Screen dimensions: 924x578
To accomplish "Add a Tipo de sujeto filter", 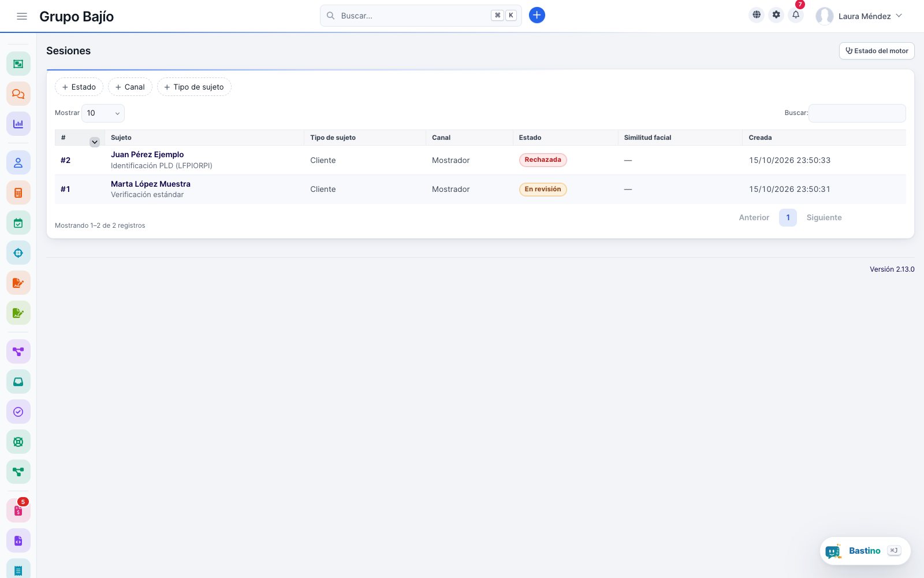I will pos(194,87).
